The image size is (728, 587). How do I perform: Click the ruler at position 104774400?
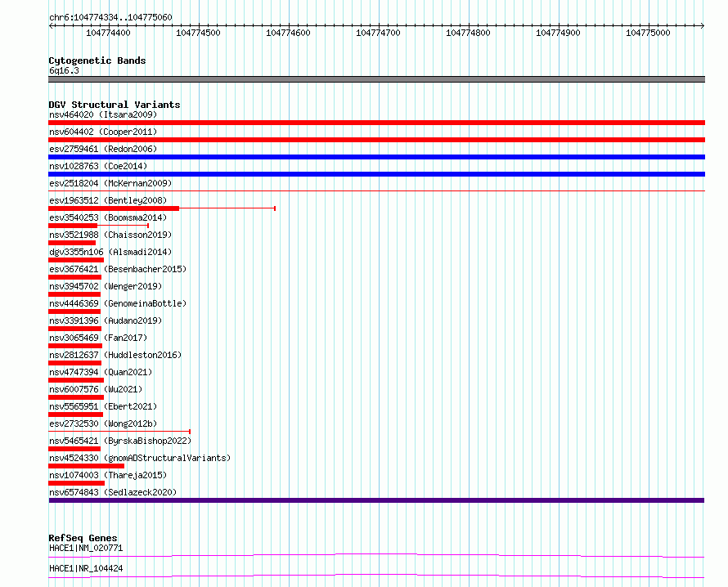(108, 33)
